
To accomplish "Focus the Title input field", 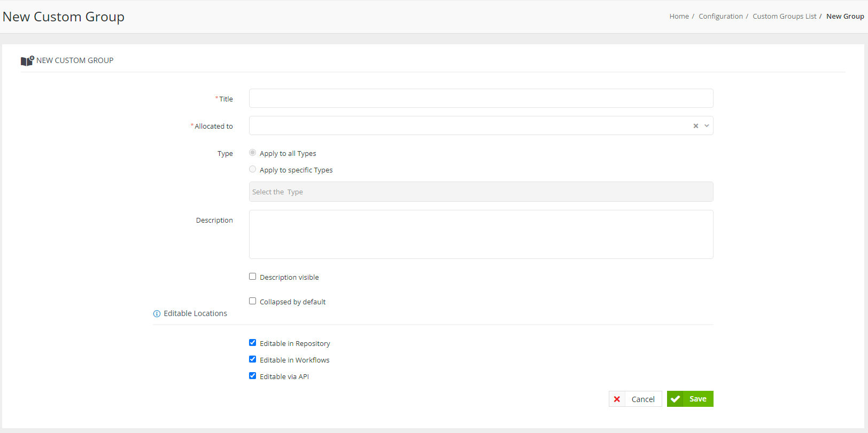I will tap(481, 98).
